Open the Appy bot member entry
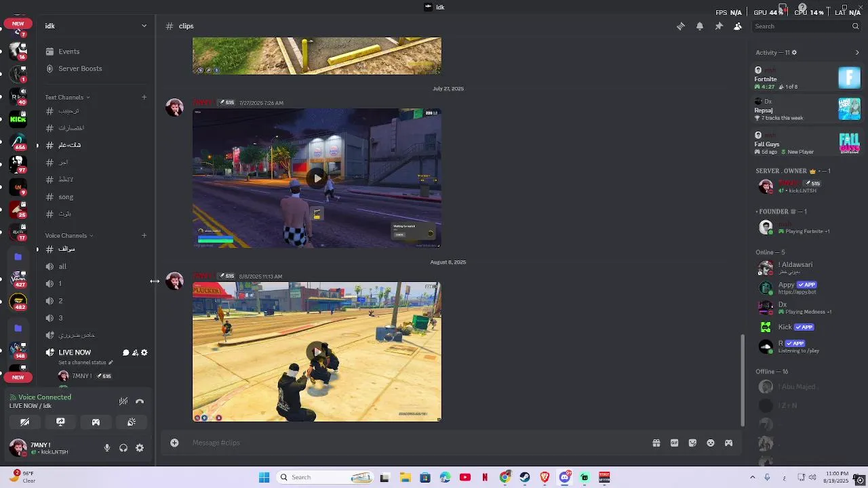 click(x=807, y=288)
